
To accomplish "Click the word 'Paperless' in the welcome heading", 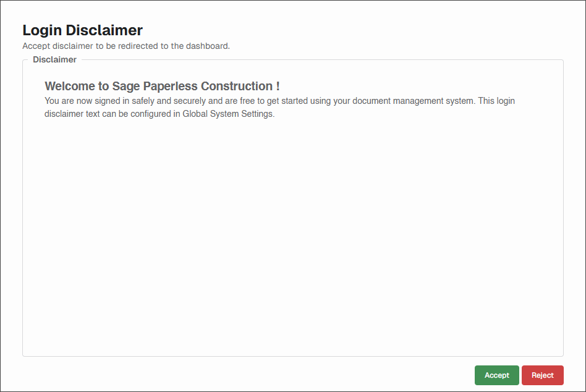I will 171,86.
